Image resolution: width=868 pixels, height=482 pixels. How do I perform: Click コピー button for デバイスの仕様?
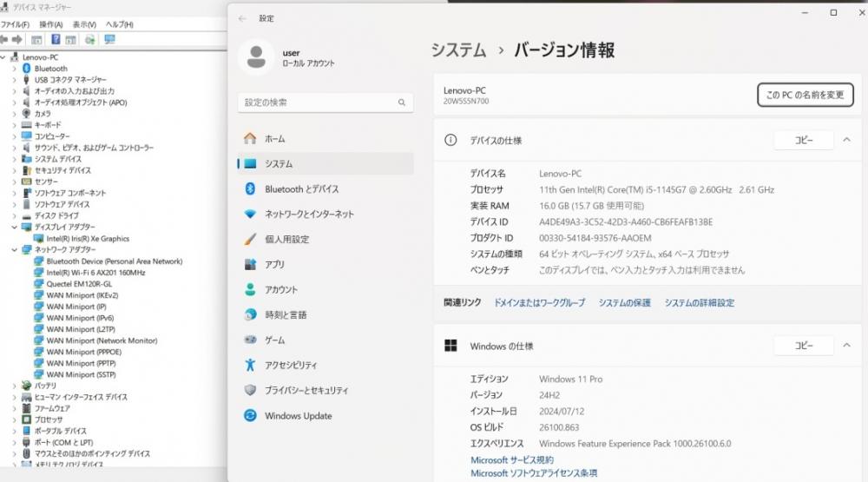click(804, 140)
